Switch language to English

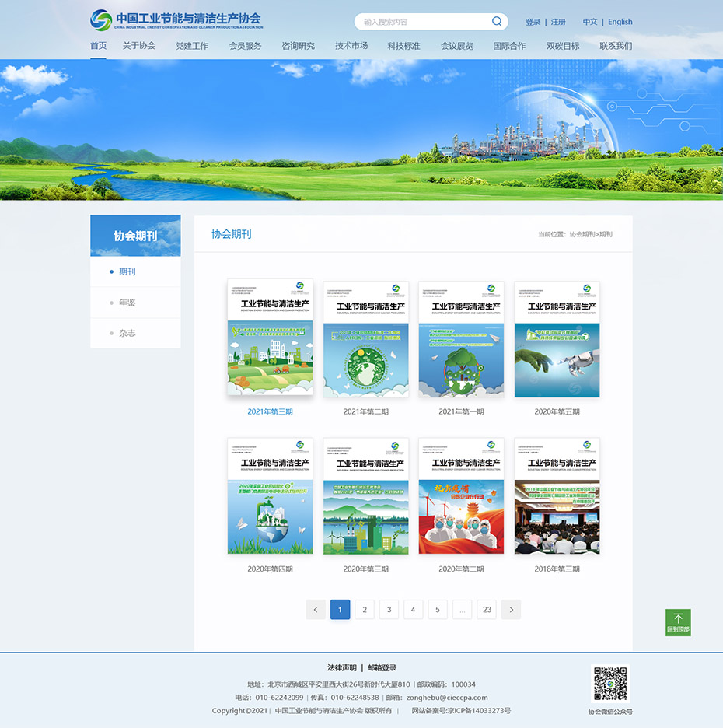(x=620, y=22)
